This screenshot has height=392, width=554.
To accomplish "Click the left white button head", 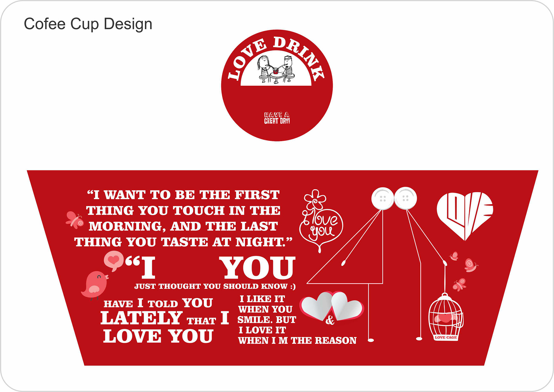I will tap(383, 198).
